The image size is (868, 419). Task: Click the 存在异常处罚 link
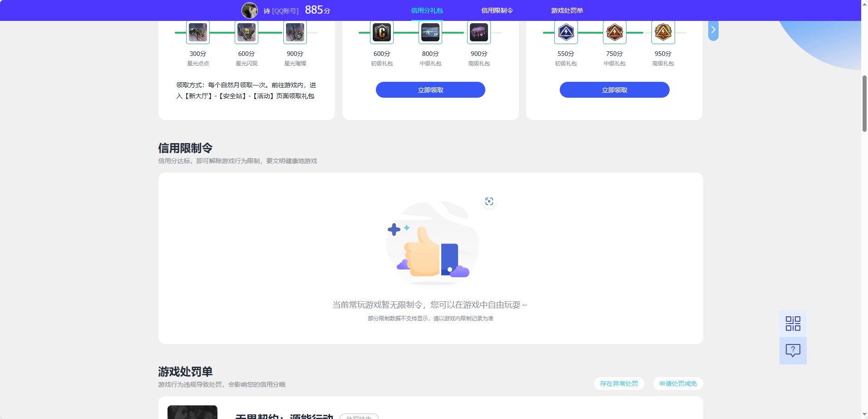[619, 384]
